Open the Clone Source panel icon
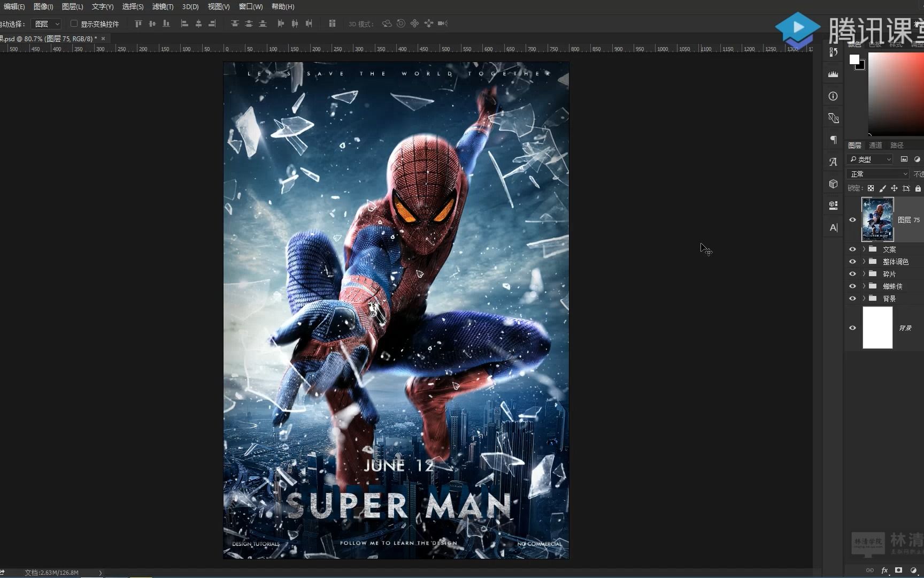This screenshot has width=924, height=578. (x=833, y=118)
